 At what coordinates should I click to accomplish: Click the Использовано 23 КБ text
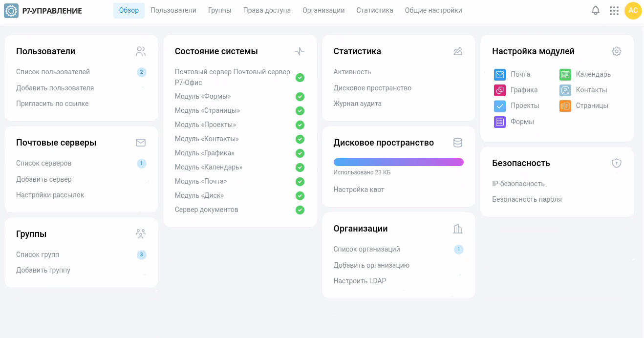[x=362, y=172]
